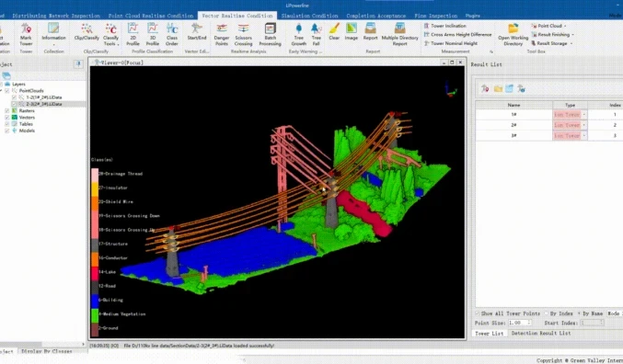Switch to Simulation Condition ribbon tab
The image size is (623, 364).
(x=309, y=16)
